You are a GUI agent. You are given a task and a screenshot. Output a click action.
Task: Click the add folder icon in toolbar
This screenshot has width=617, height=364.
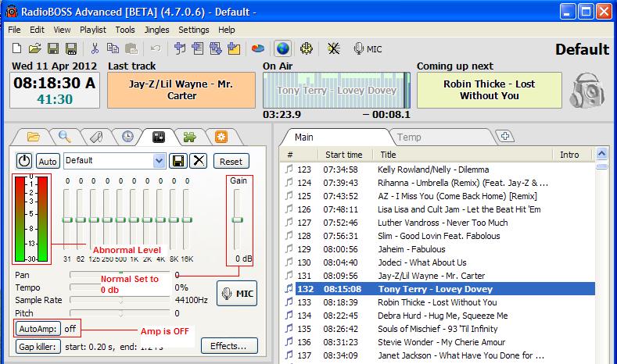pyautogui.click(x=234, y=48)
